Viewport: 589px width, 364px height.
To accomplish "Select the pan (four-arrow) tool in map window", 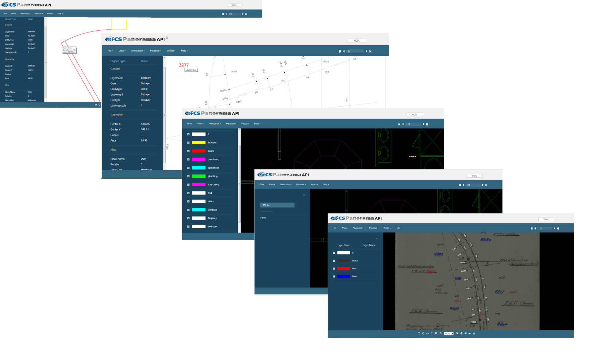I will 461,333.
